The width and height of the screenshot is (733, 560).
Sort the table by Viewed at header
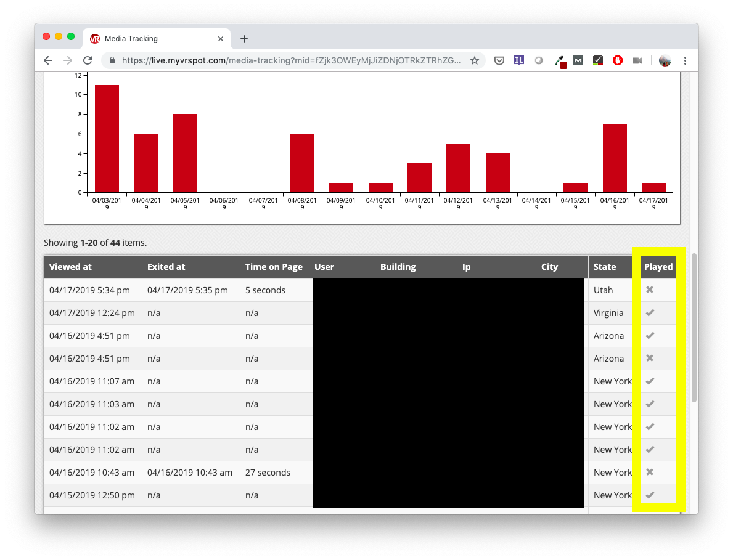pyautogui.click(x=71, y=267)
